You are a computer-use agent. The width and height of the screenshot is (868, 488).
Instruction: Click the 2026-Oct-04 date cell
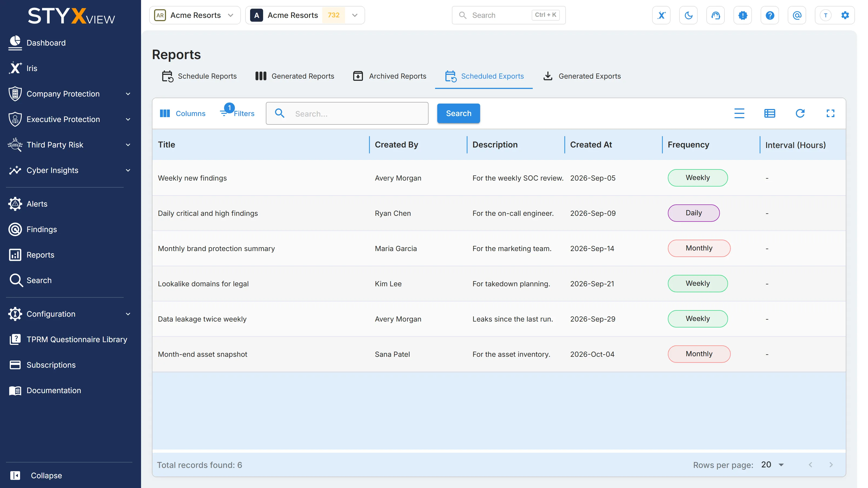click(592, 354)
